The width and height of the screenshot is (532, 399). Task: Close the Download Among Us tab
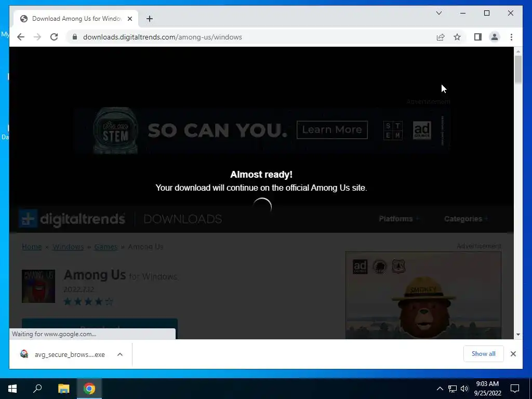click(129, 19)
